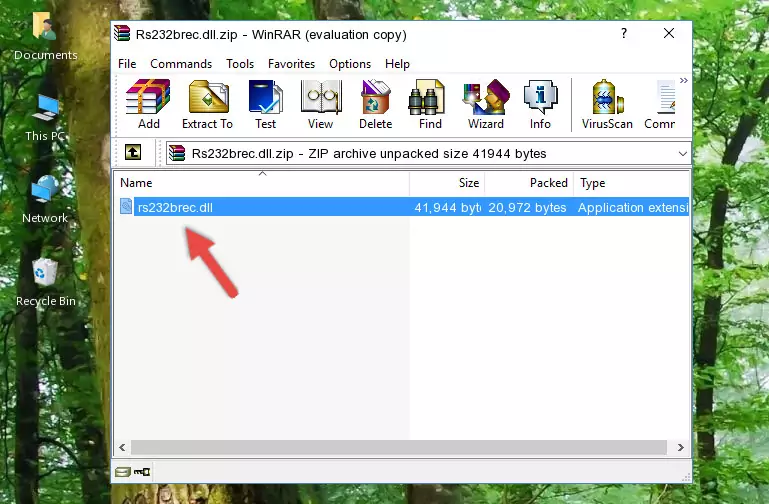Open the Find binoculars tool
This screenshot has height=504, width=769.
pos(430,104)
